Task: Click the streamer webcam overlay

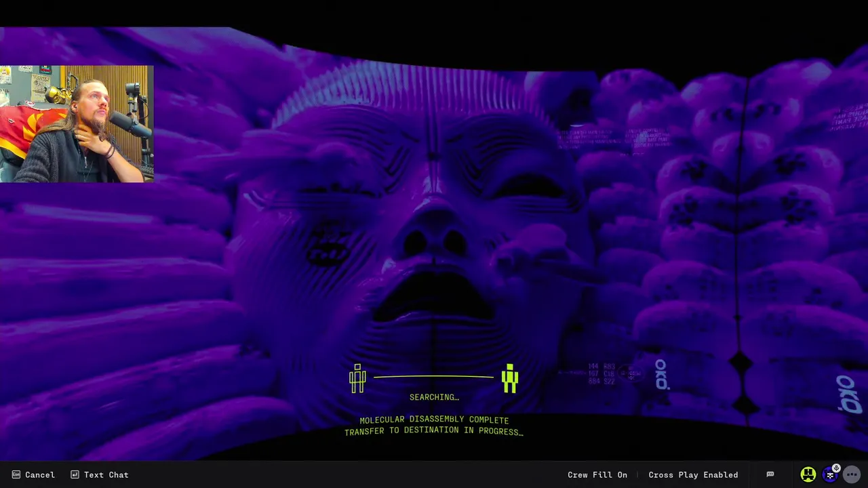Action: coord(77,124)
